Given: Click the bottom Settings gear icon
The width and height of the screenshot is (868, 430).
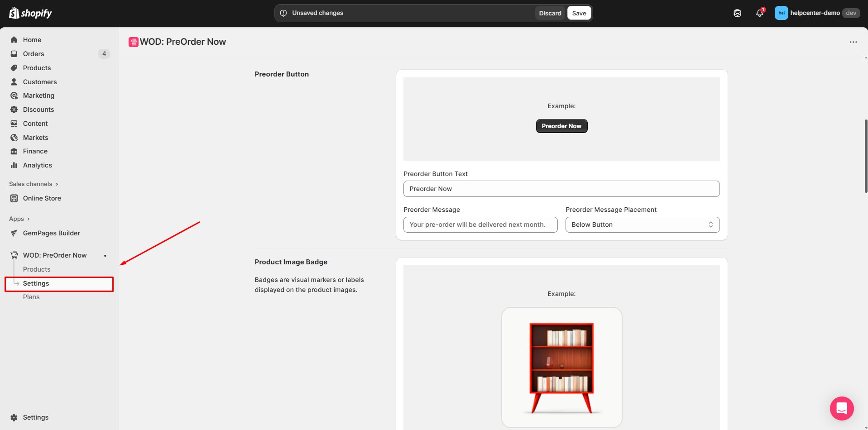Looking at the screenshot, I should coord(14,417).
